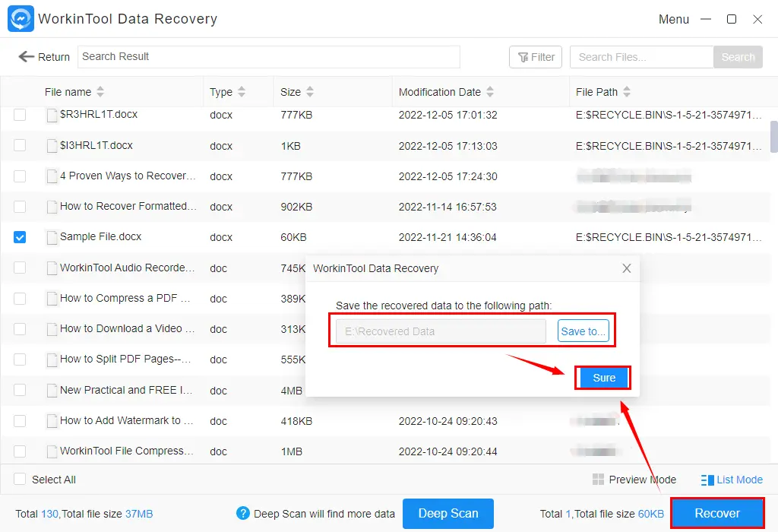Select the 2022-11-21 14:36:04 date cell

click(x=447, y=237)
